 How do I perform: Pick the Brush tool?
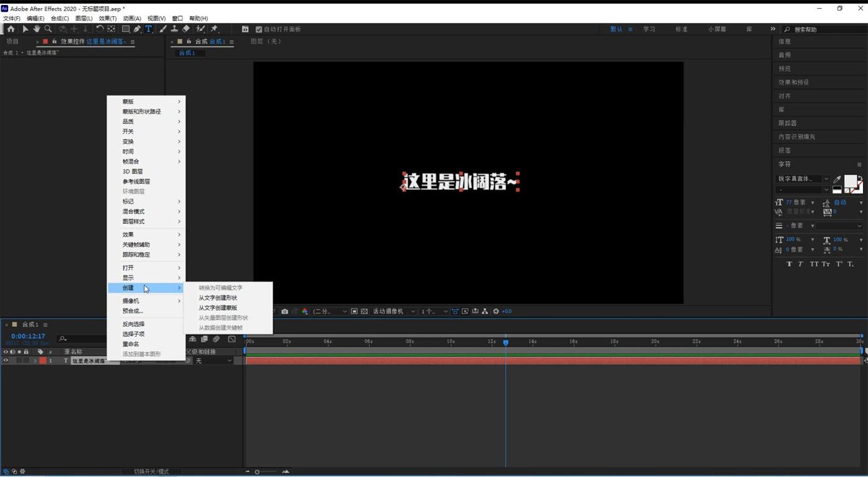point(162,29)
